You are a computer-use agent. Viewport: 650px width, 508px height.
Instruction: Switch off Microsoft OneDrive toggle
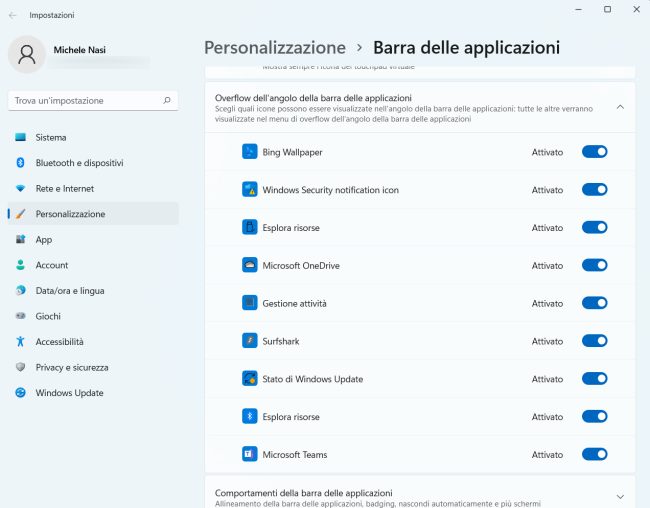pos(594,265)
